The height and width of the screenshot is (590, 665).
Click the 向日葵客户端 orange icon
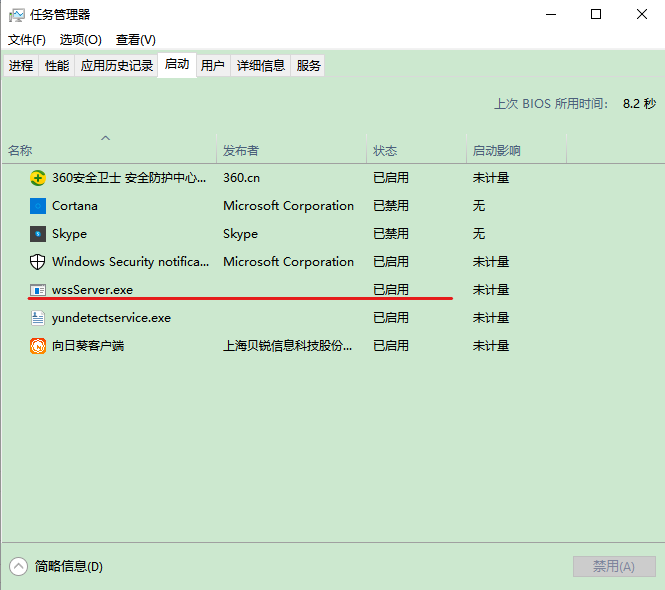coord(38,346)
